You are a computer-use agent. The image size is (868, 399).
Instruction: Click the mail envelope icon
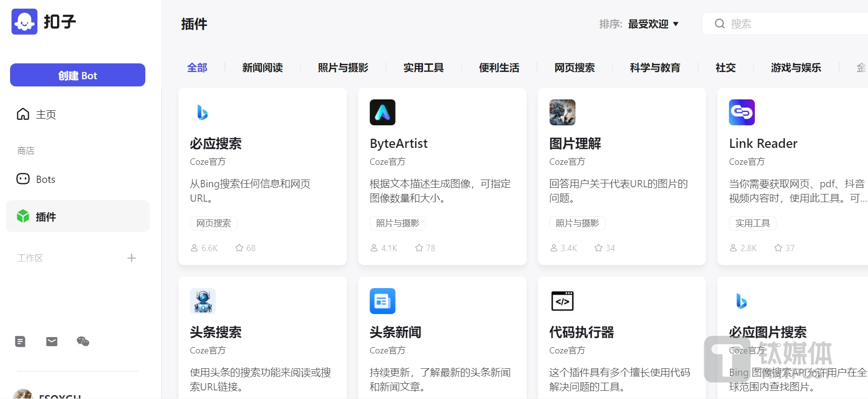(52, 341)
